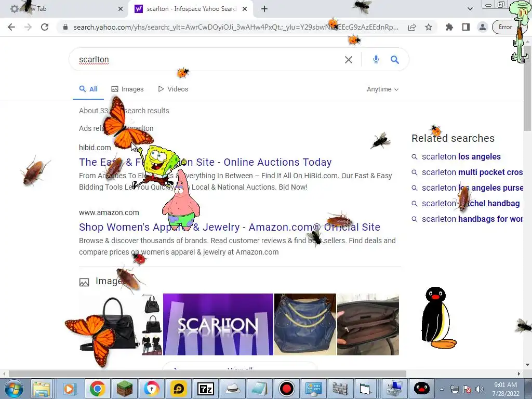Open the Chrome profile avatar
This screenshot has height=399, width=532.
pos(483,27)
